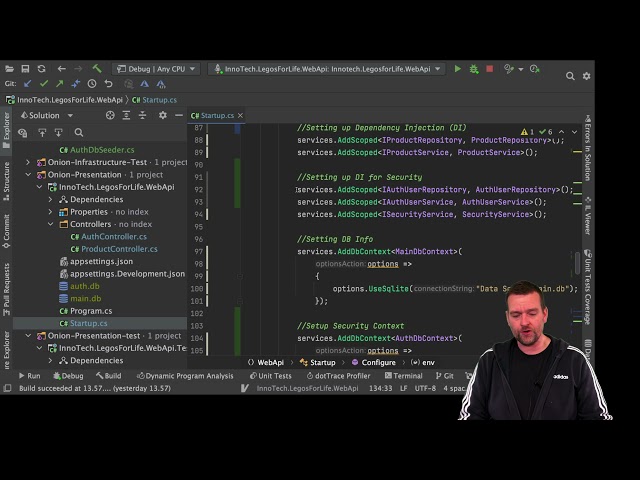Update project with Git blue arrow
This screenshot has width=640, height=480.
click(27, 84)
